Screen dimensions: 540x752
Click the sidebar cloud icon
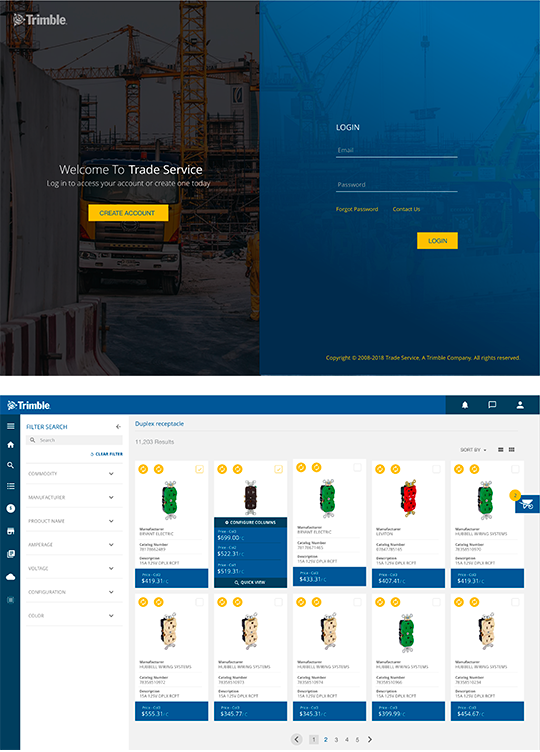tap(11, 577)
